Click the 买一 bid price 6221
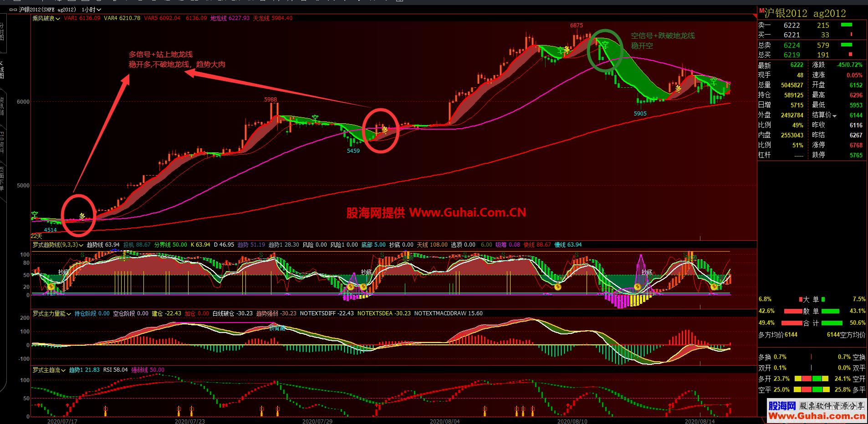 pyautogui.click(x=791, y=35)
